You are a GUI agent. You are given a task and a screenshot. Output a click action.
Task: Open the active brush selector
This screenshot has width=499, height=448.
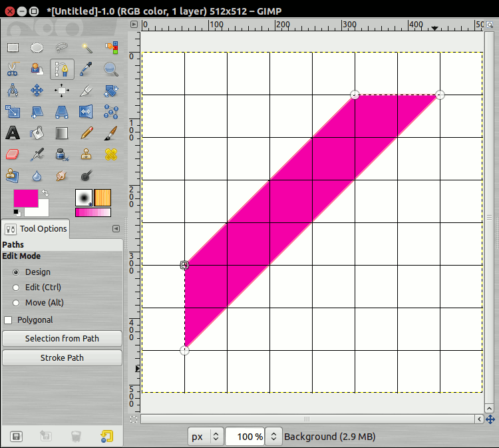(84, 198)
